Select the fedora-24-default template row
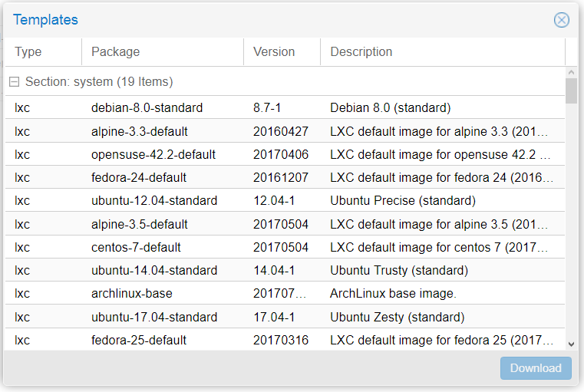584x392 pixels. 285,177
